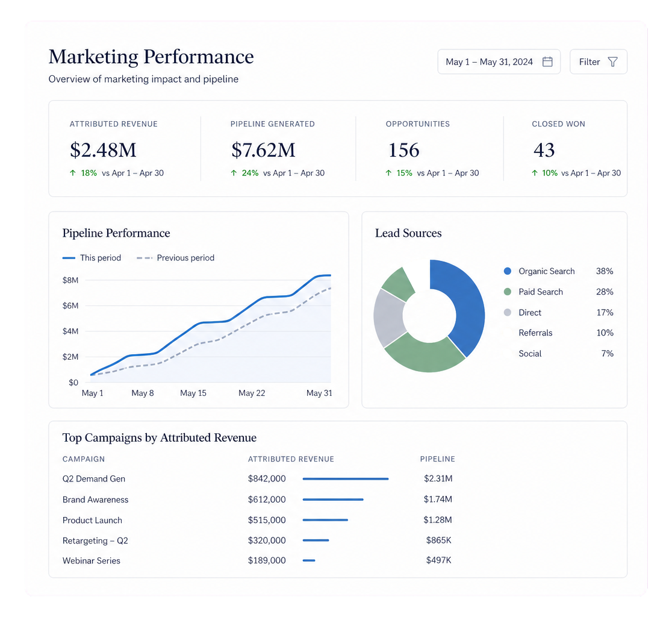Screen dimensions: 672x617
Task: Click the green Paid Search legend dot
Action: pyautogui.click(x=508, y=292)
